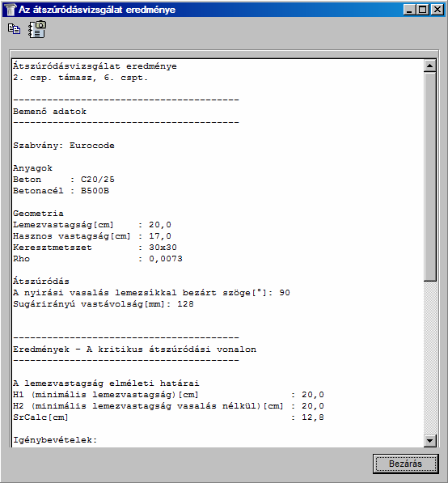Image resolution: width=448 pixels, height=483 pixels.
Task: Click the Rho value 0,0073
Action: point(166,259)
